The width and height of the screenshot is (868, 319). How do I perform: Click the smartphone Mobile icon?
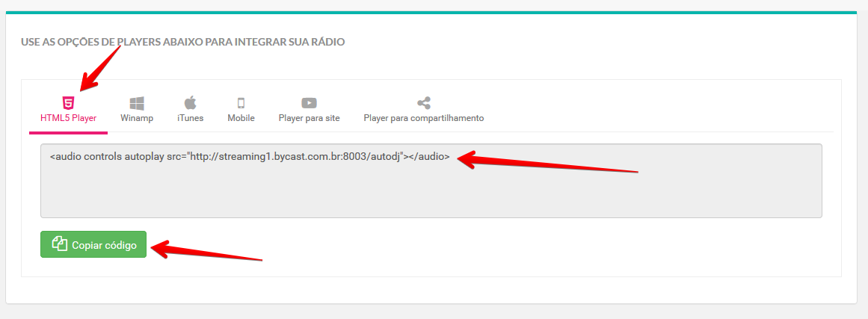coord(241,103)
